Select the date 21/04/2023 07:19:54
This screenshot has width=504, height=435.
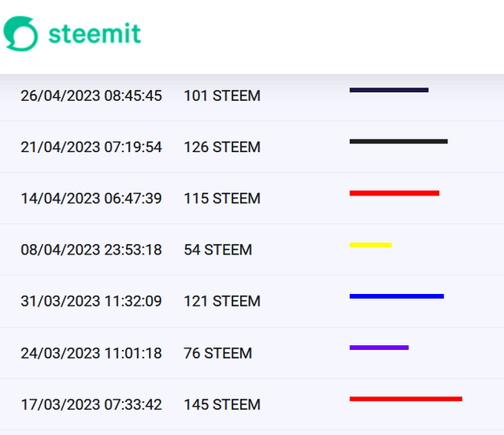(x=91, y=147)
